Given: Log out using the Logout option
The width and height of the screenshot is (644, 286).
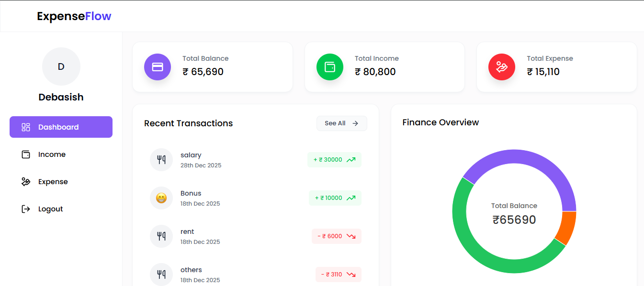Looking at the screenshot, I should (x=50, y=209).
